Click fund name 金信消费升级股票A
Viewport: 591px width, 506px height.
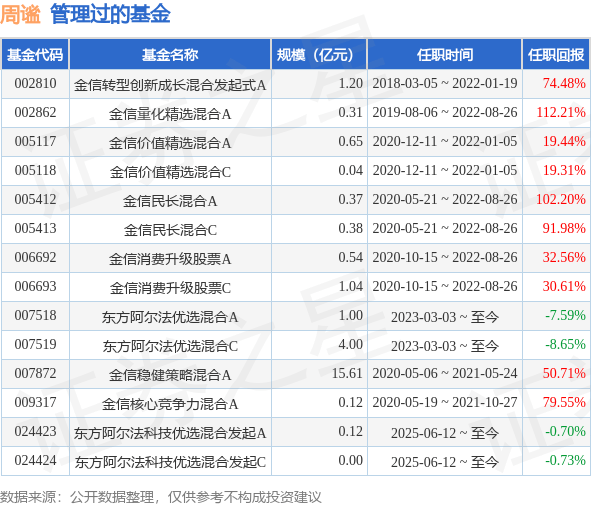pos(170,259)
